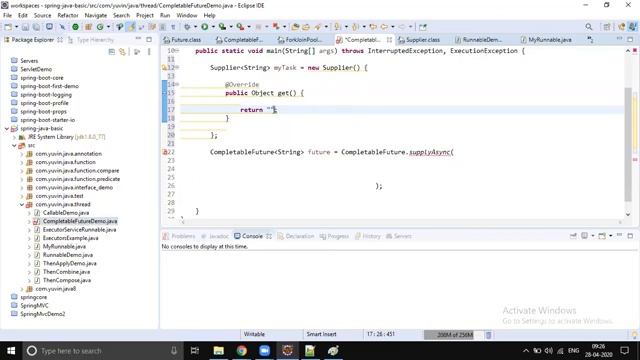Open File Explorer from the taskbar
The image size is (640, 360).
(x=219, y=351)
